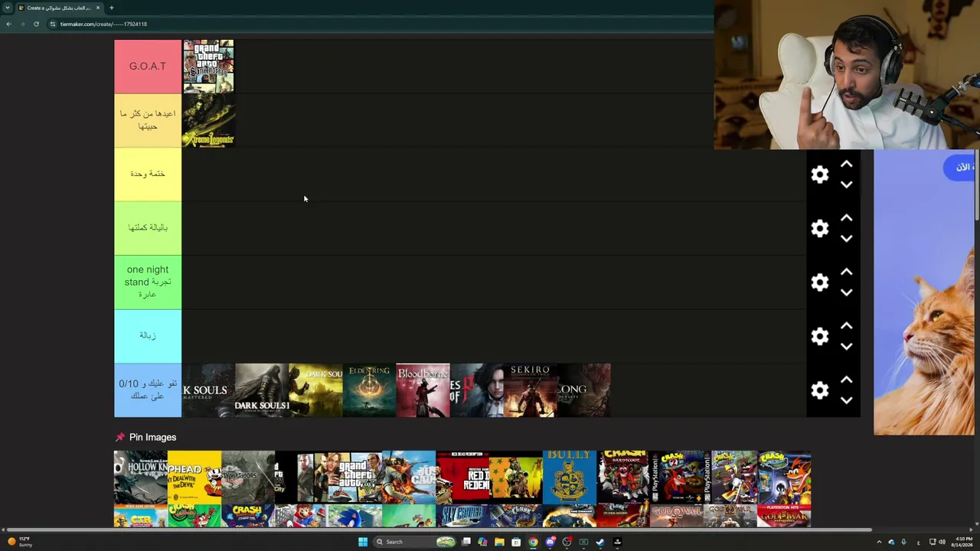Select the Cuphead cover in image pool

click(194, 478)
